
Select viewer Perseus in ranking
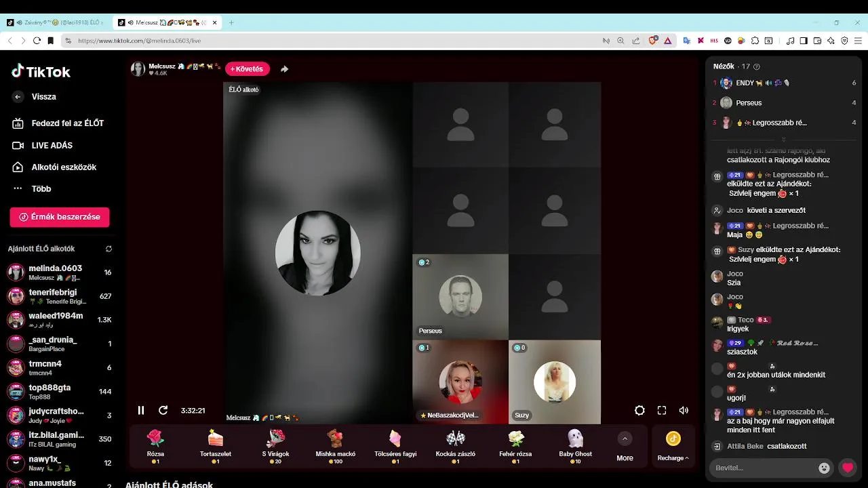(784, 103)
